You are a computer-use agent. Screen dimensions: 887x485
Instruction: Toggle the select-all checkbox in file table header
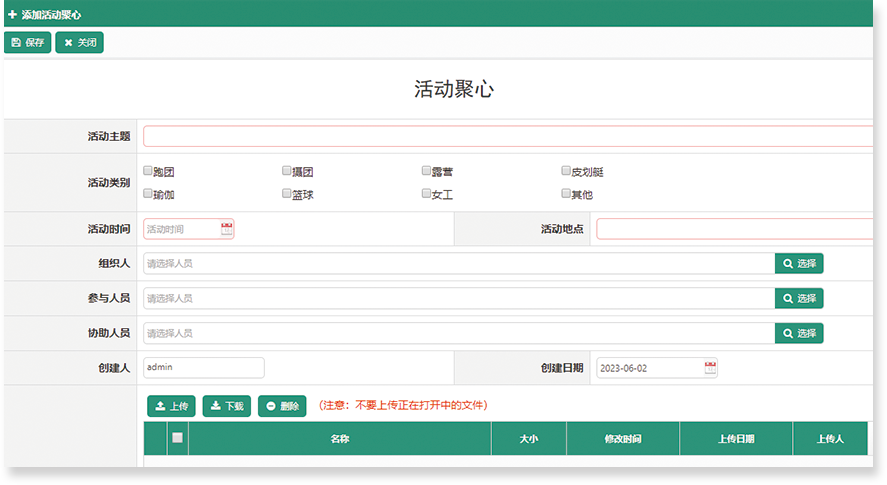pos(177,437)
